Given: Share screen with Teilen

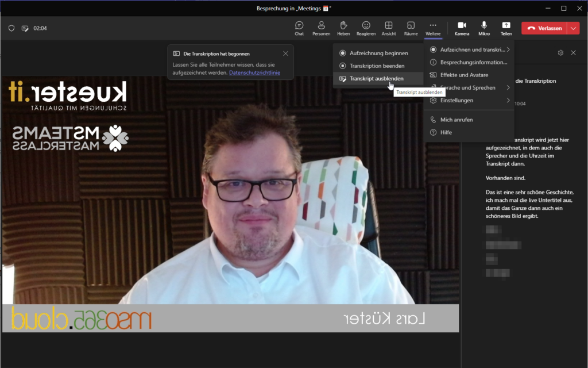Looking at the screenshot, I should tap(506, 28).
